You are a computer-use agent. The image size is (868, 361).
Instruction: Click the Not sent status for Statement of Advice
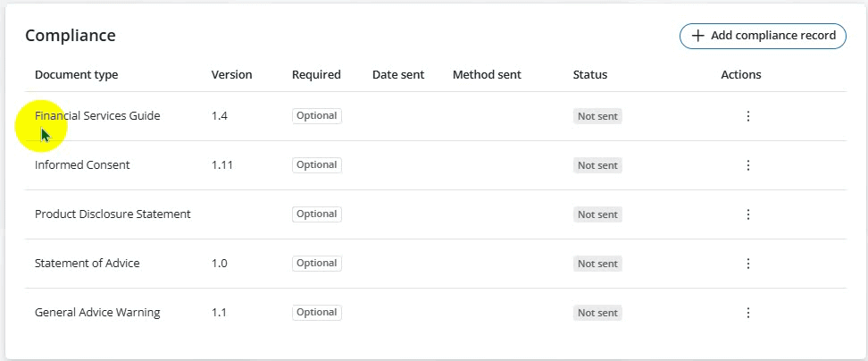click(597, 264)
